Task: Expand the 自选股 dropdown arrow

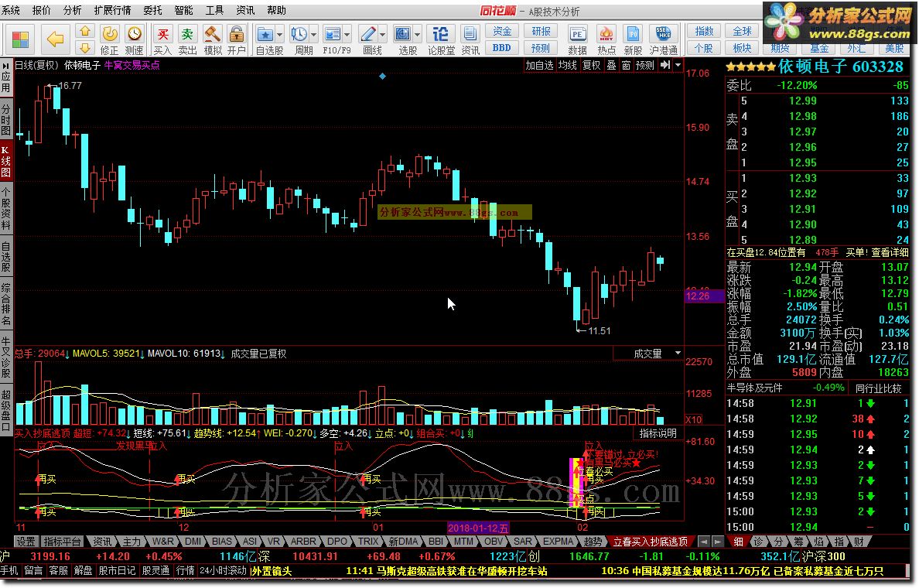Action: pos(279,35)
